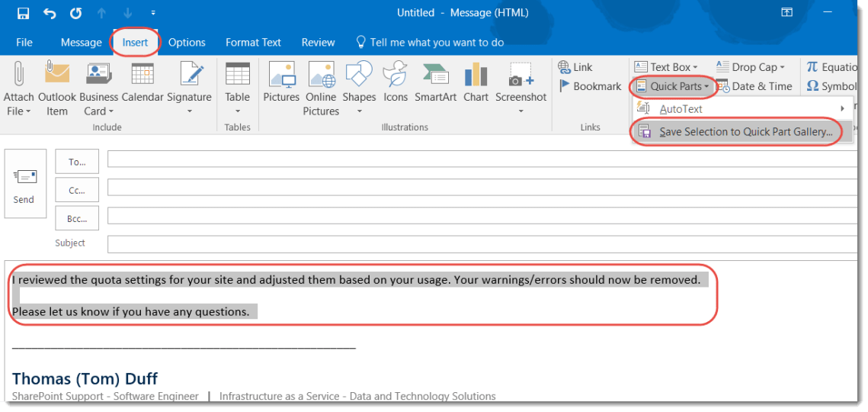868x412 pixels.
Task: Click the Tell me what you want to do box
Action: (430, 42)
